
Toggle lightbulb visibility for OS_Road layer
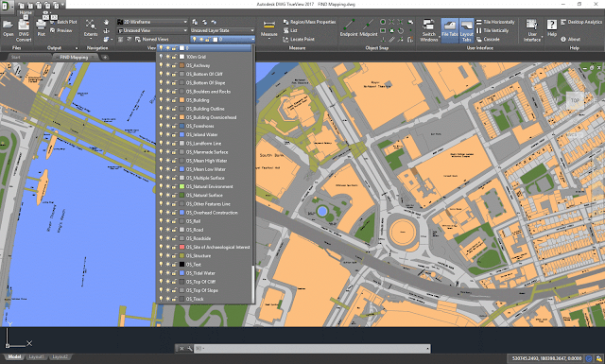(x=162, y=230)
